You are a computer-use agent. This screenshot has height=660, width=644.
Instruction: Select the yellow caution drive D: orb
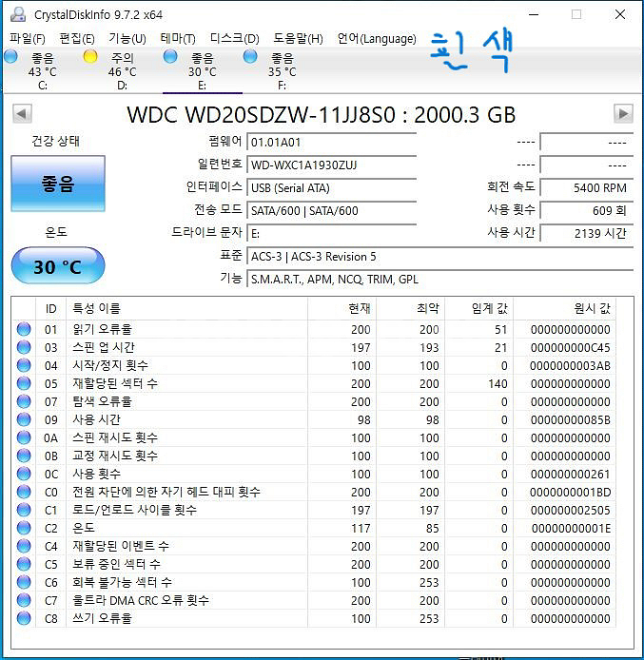point(90,57)
